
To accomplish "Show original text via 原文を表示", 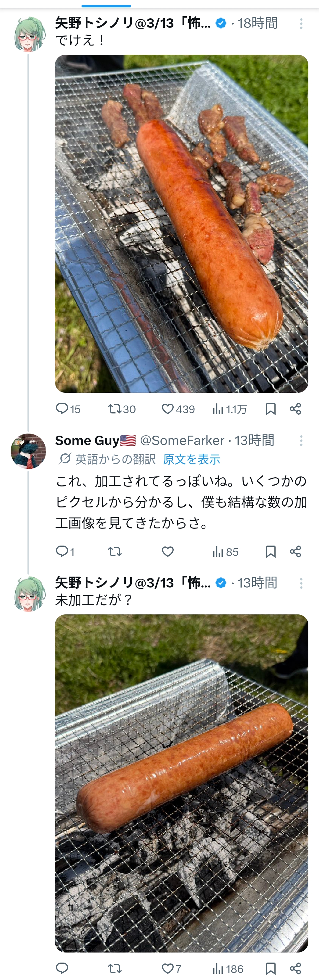I will click(192, 459).
